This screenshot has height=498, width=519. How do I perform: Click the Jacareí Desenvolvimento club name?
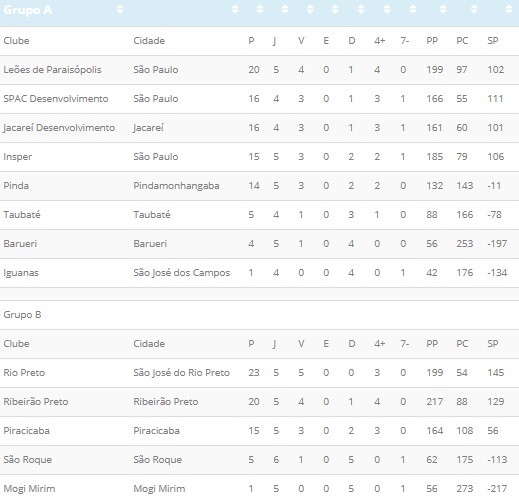(x=59, y=128)
